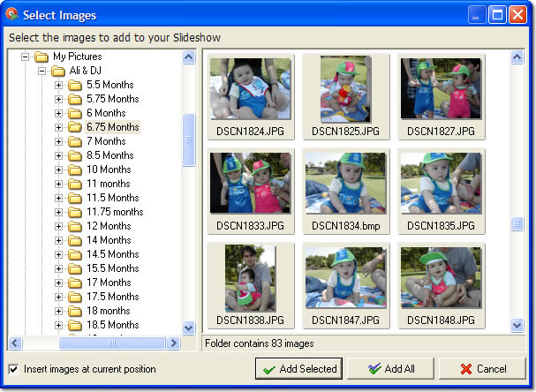The height and width of the screenshot is (392, 536).
Task: Click the 6 Months folder icon
Action: point(75,113)
